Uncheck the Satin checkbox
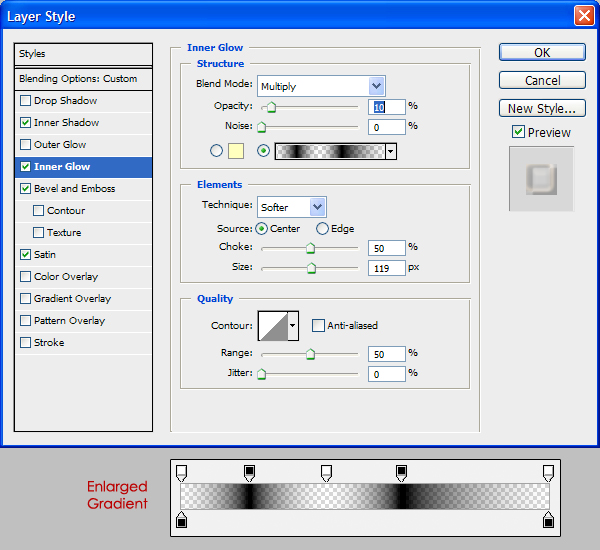Image resolution: width=600 pixels, height=550 pixels. click(x=25, y=255)
